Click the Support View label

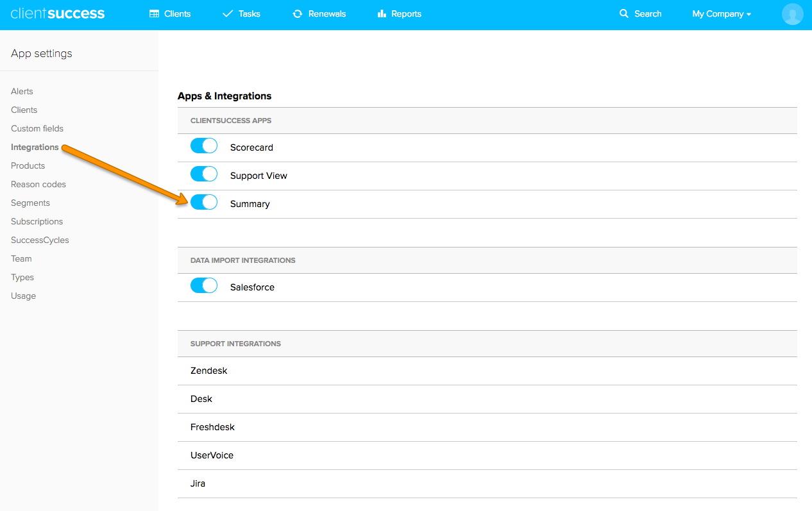click(x=258, y=176)
